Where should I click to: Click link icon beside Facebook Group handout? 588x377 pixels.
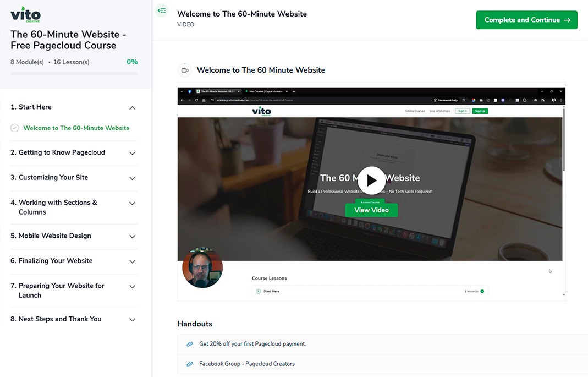(190, 364)
